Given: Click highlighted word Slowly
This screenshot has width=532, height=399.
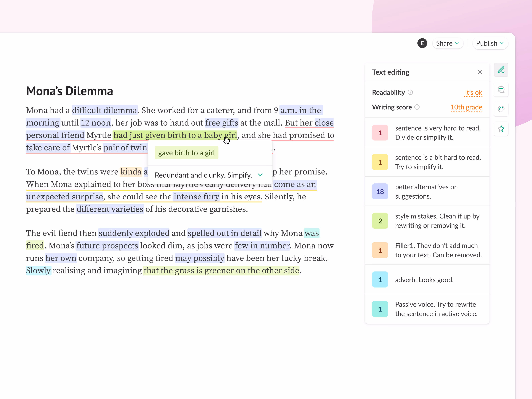Looking at the screenshot, I should pos(38,270).
